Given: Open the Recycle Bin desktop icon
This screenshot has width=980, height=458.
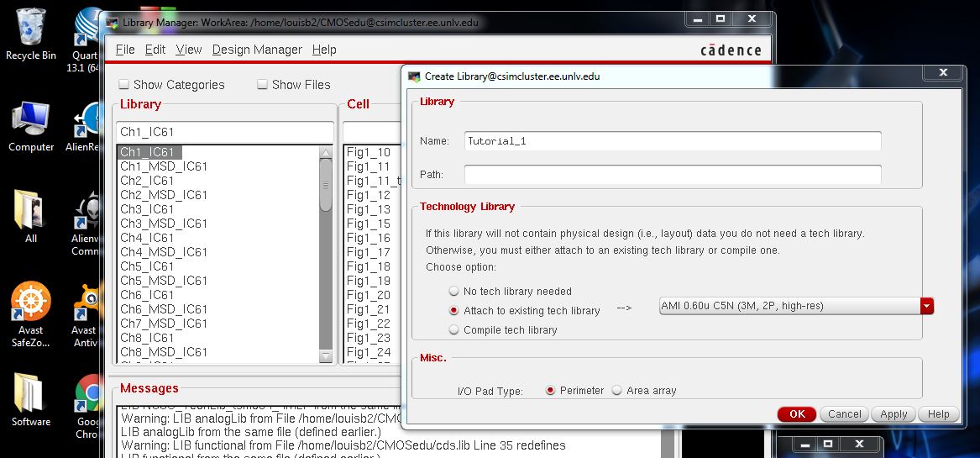Looking at the screenshot, I should pos(31,29).
